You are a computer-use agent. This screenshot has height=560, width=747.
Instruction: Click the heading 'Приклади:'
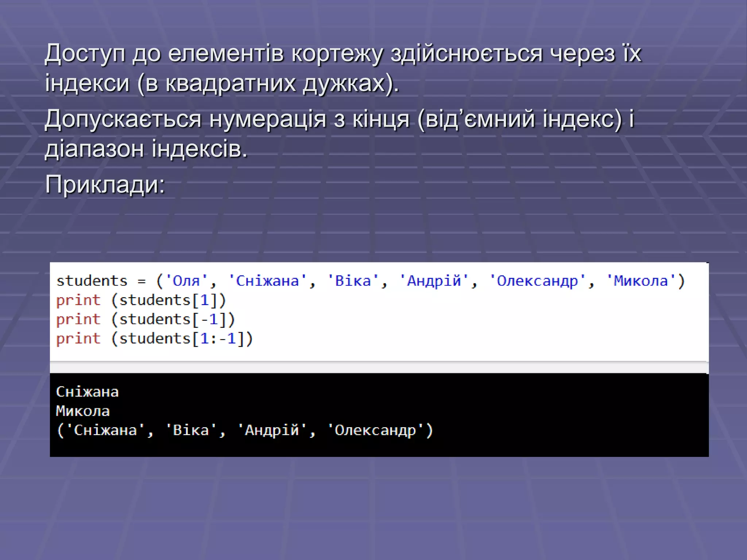point(105,184)
